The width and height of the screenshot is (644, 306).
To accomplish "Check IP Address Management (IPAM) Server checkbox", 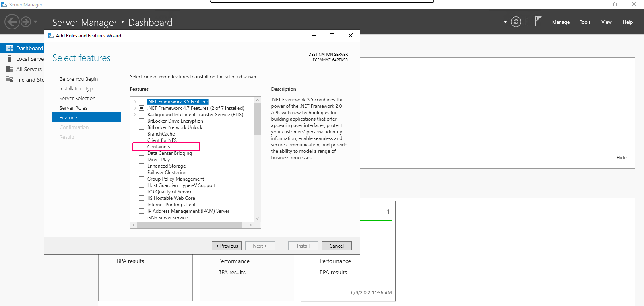I will pos(142,211).
